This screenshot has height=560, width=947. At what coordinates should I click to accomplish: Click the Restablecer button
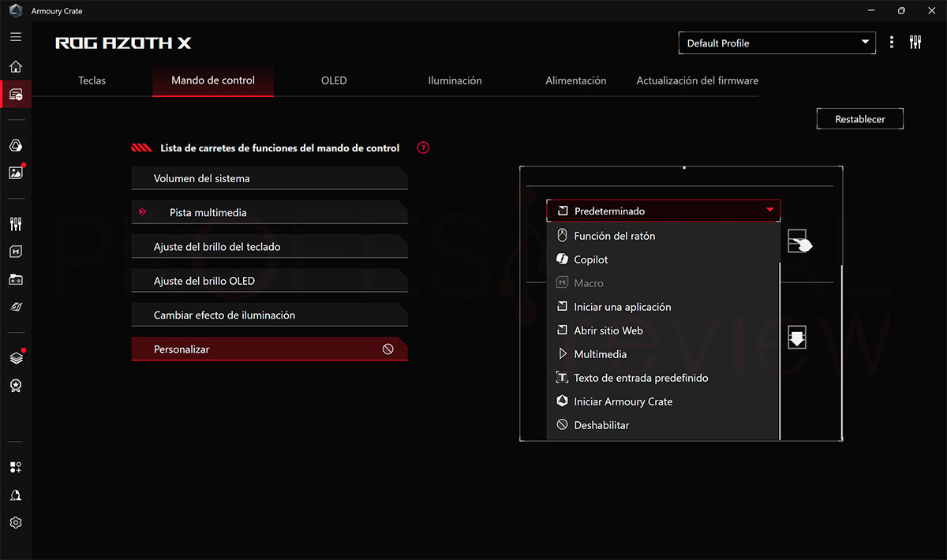point(860,119)
